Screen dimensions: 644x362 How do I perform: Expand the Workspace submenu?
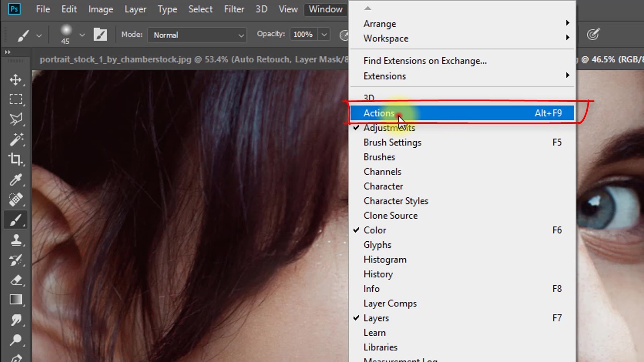click(x=462, y=38)
